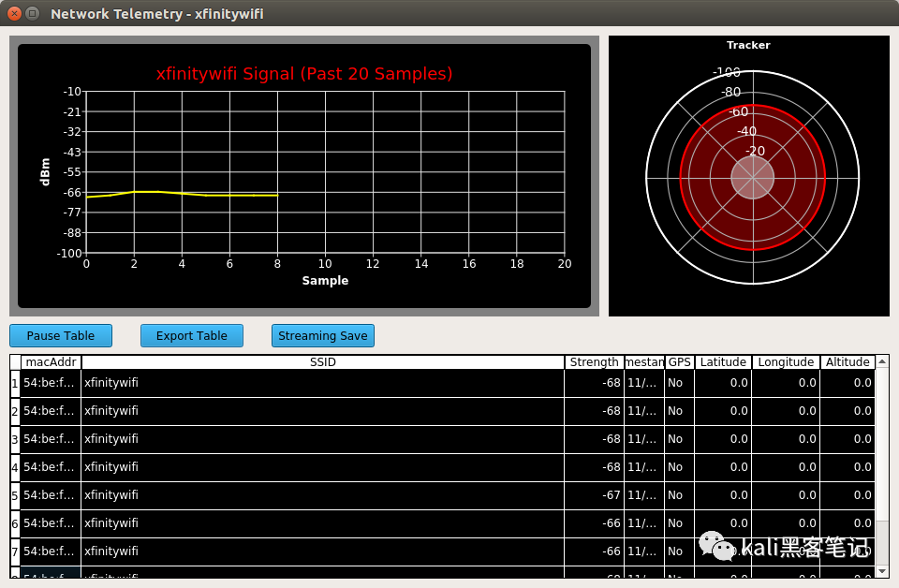Click the xfinitywifi SSID cell in row 1
Screen dimensions: 899x588
[323, 383]
